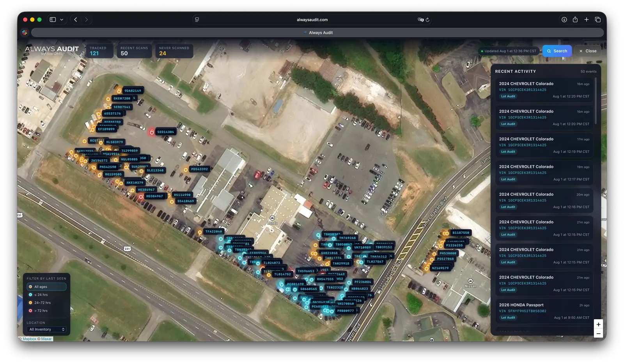Open a new Safari tab

coord(586,19)
